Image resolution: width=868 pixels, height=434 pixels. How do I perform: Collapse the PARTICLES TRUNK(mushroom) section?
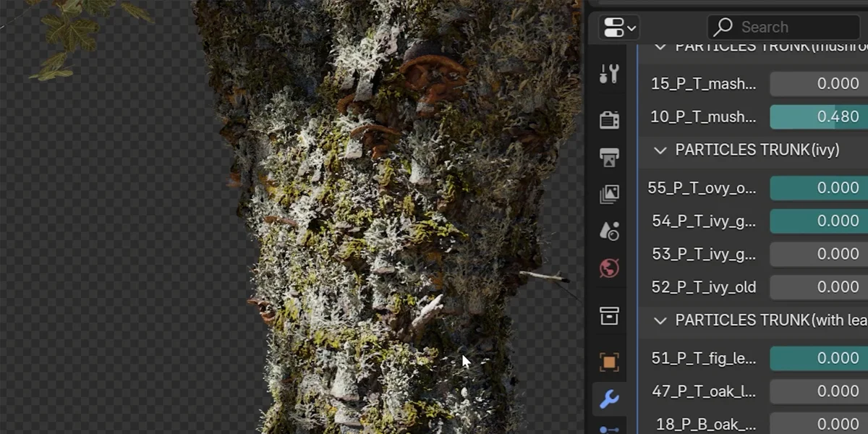[x=659, y=46]
